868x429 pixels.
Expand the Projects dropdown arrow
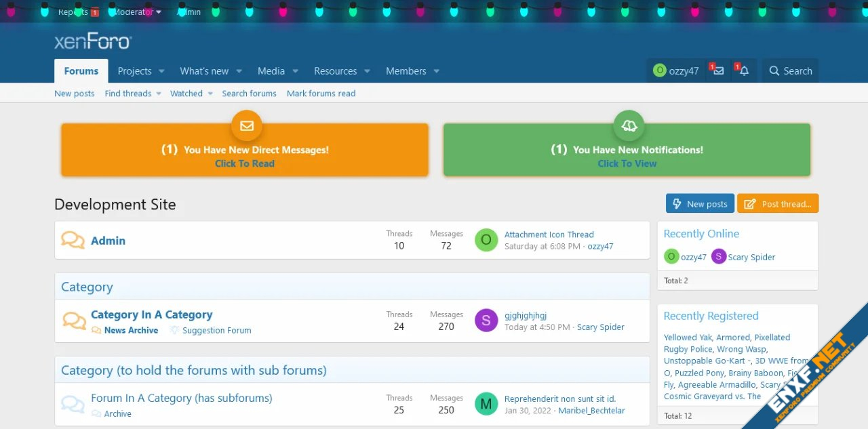(161, 71)
